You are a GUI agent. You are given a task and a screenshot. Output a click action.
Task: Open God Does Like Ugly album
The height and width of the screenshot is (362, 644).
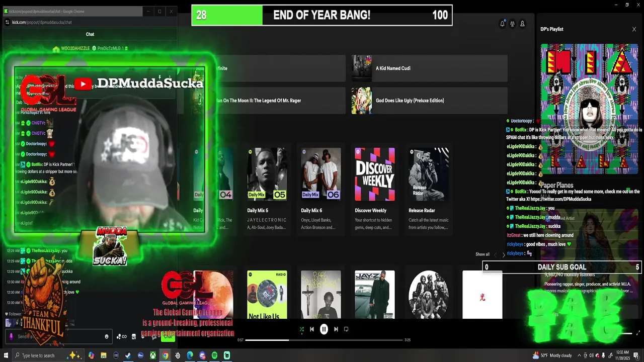[429, 101]
